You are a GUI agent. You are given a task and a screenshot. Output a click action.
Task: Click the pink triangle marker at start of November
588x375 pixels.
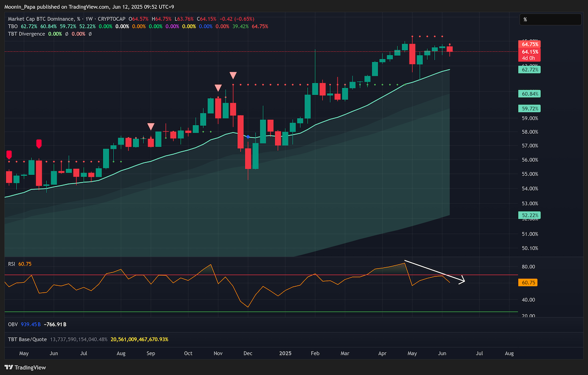click(218, 88)
